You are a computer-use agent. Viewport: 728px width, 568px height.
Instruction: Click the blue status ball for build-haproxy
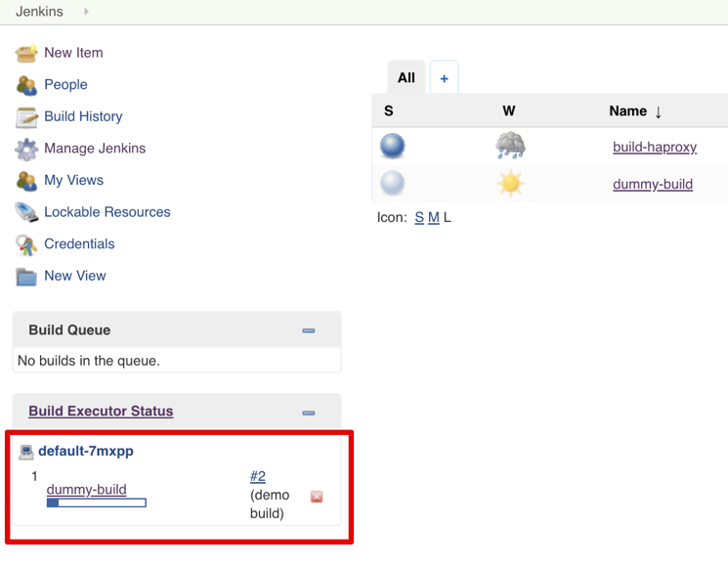point(392,146)
